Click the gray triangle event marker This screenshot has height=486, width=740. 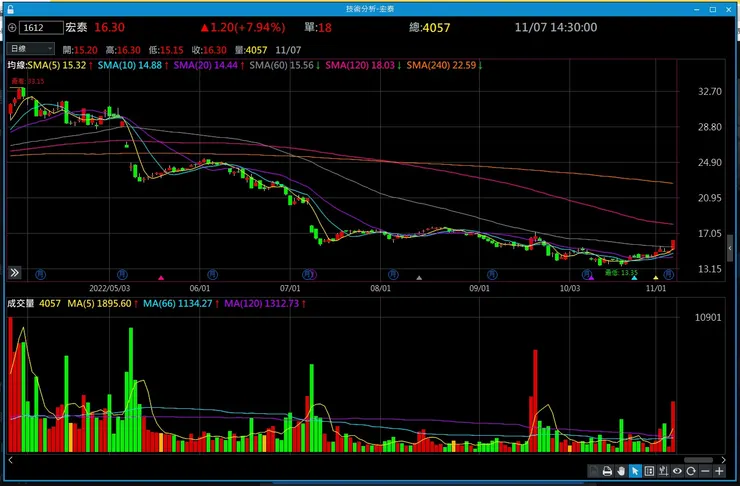click(419, 278)
